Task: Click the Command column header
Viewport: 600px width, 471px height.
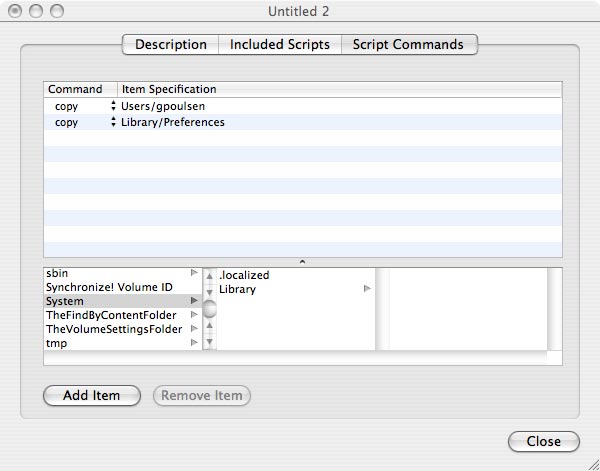Action: 76,90
